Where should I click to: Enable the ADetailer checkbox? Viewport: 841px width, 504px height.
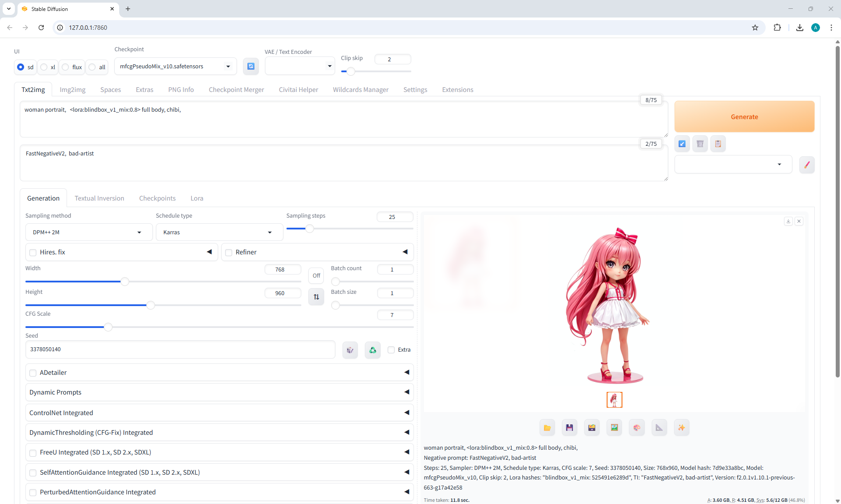coord(33,373)
